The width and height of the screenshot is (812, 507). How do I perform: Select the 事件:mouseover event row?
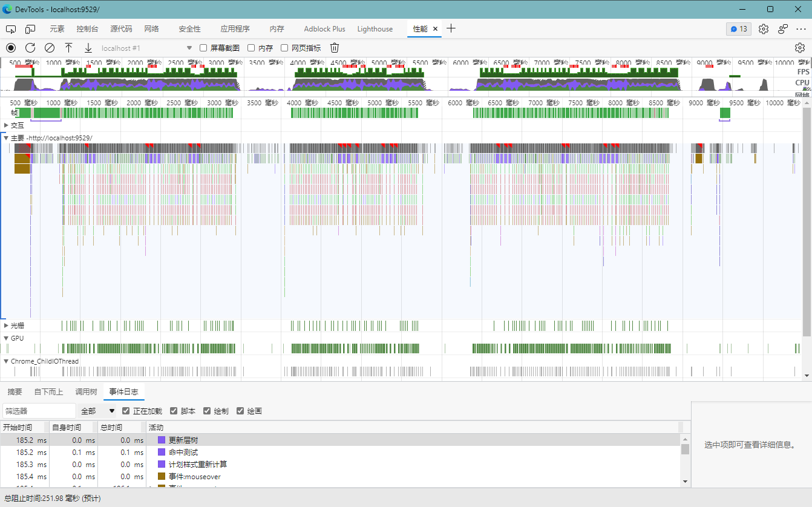(340, 477)
